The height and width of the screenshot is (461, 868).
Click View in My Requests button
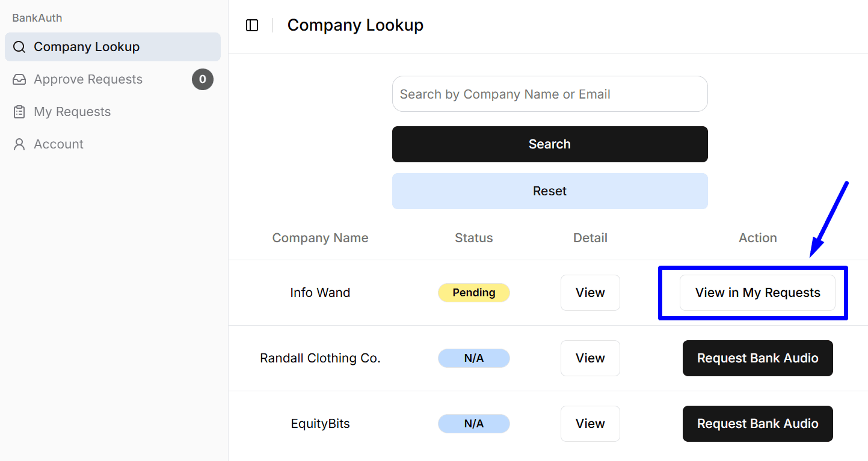(757, 293)
